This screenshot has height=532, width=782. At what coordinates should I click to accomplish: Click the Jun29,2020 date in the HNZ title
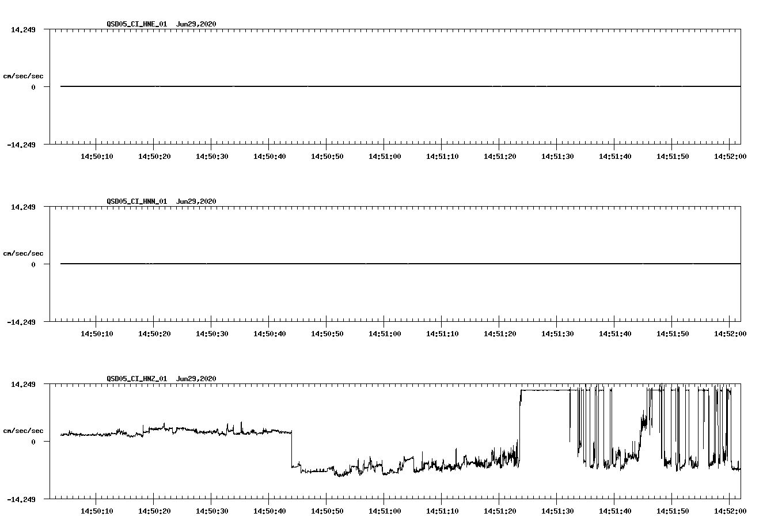point(196,379)
